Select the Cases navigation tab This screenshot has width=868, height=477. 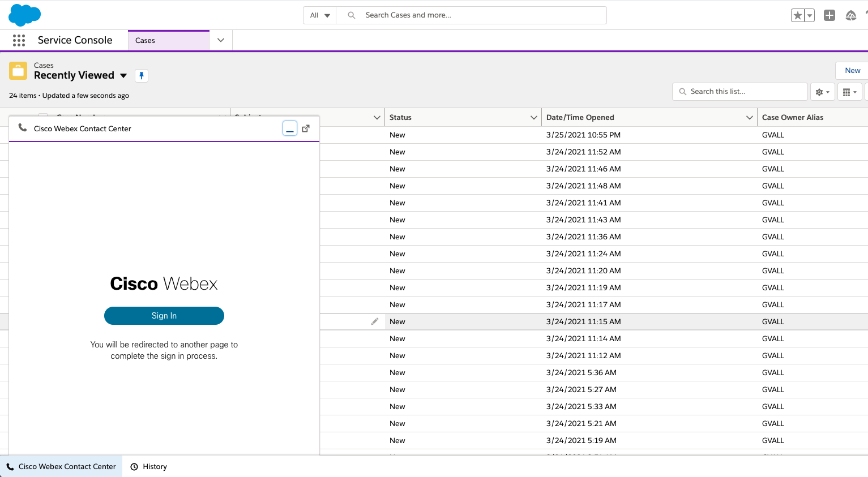point(169,40)
